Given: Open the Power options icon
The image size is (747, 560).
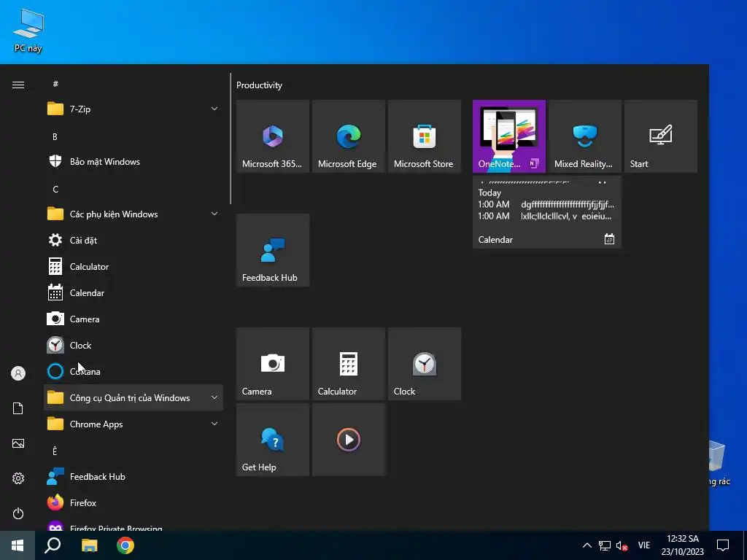Looking at the screenshot, I should pos(18,513).
